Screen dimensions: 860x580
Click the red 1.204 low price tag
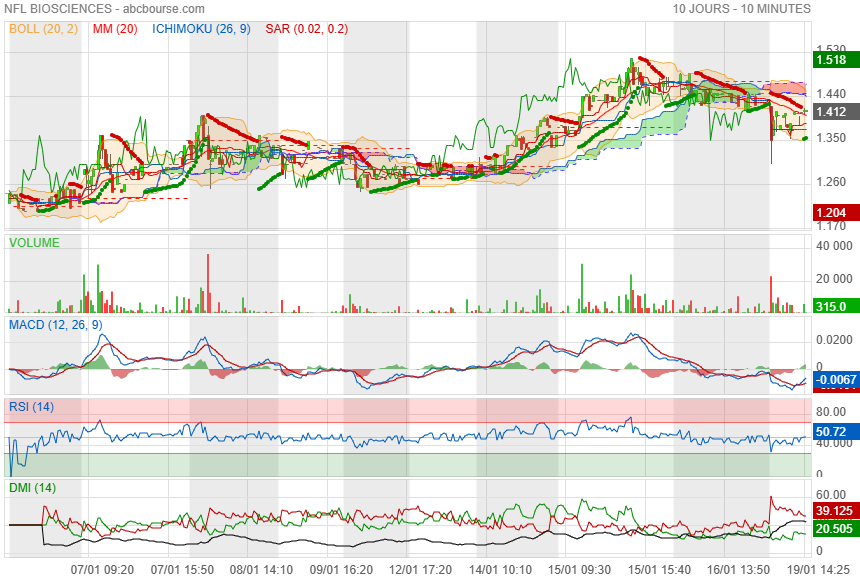[x=831, y=213]
